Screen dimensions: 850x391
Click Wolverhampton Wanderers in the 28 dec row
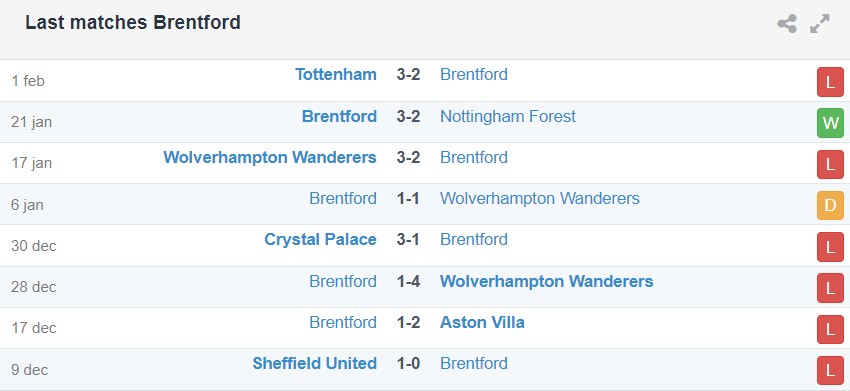tap(546, 281)
